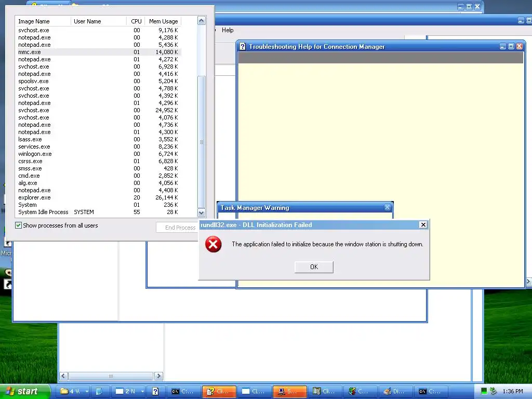Click the process list scroll-down arrow
532x399 pixels.
coord(201,212)
